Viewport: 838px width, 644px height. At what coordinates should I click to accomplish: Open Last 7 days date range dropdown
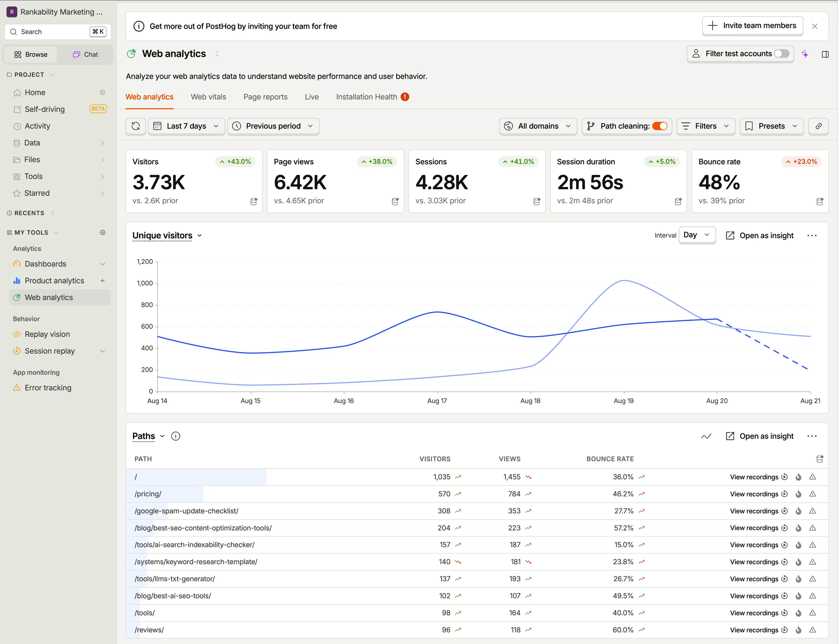click(187, 126)
